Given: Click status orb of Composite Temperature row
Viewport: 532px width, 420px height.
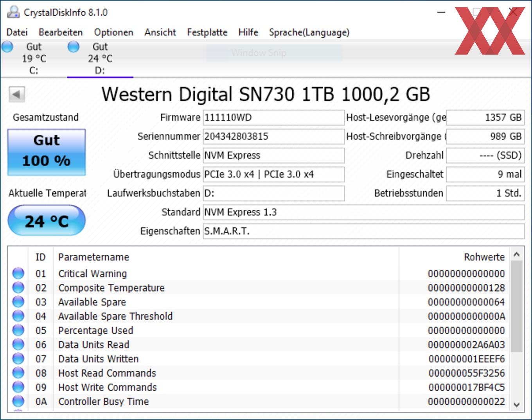Looking at the screenshot, I should [x=18, y=287].
